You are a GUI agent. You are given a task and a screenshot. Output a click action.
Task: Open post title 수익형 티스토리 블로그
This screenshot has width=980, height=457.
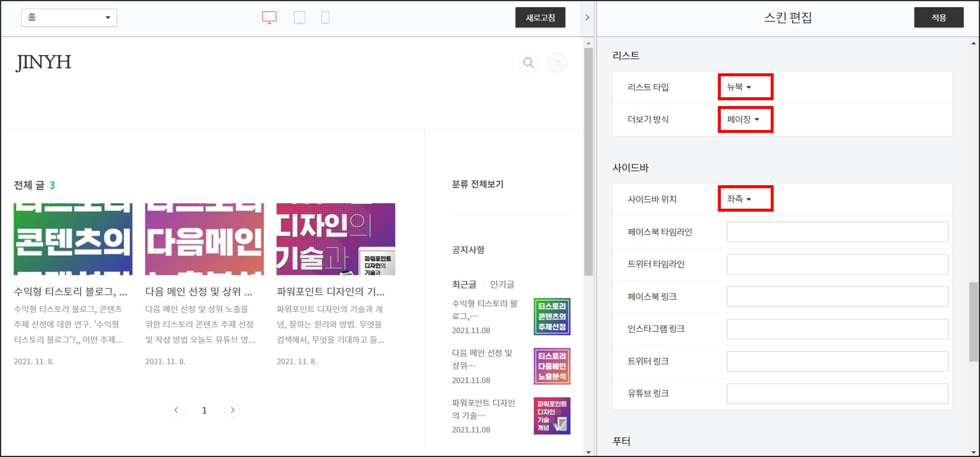click(x=70, y=292)
